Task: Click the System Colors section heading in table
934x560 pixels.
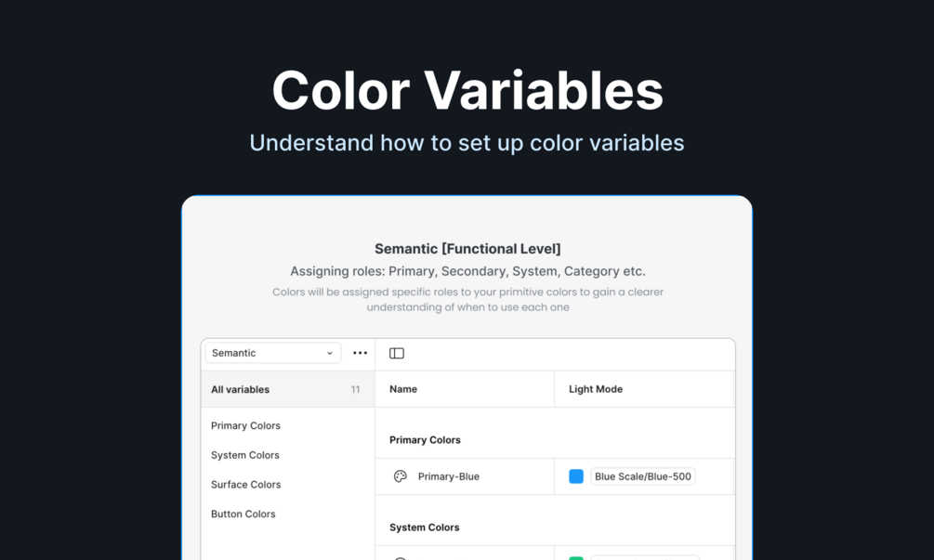Action: (425, 527)
